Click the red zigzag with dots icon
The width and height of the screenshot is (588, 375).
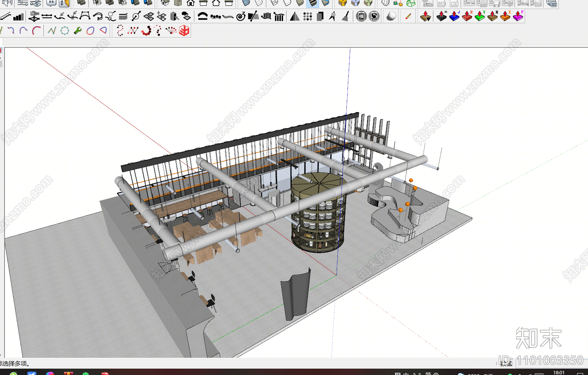point(133,30)
